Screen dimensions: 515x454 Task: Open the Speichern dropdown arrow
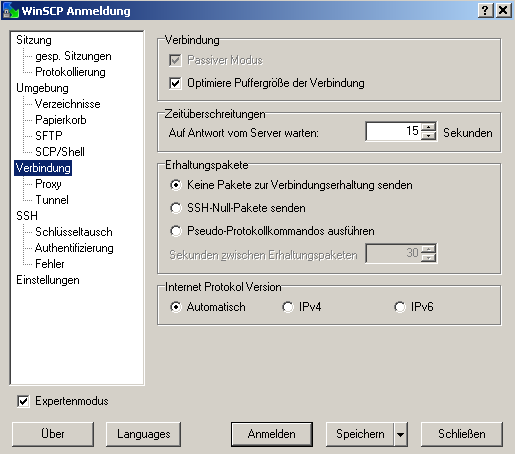tap(400, 434)
